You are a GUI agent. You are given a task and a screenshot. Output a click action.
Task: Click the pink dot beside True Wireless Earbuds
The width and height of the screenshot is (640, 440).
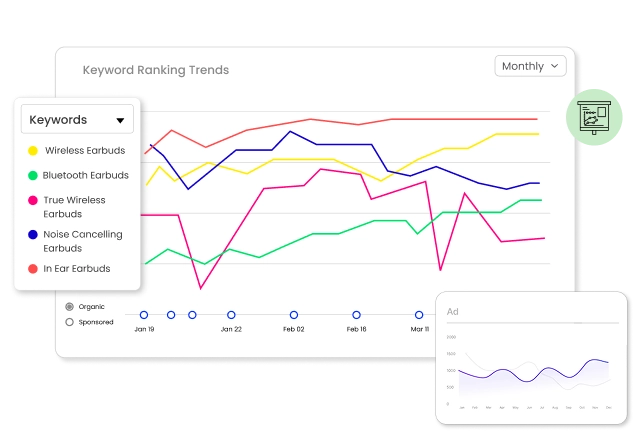coord(33,200)
